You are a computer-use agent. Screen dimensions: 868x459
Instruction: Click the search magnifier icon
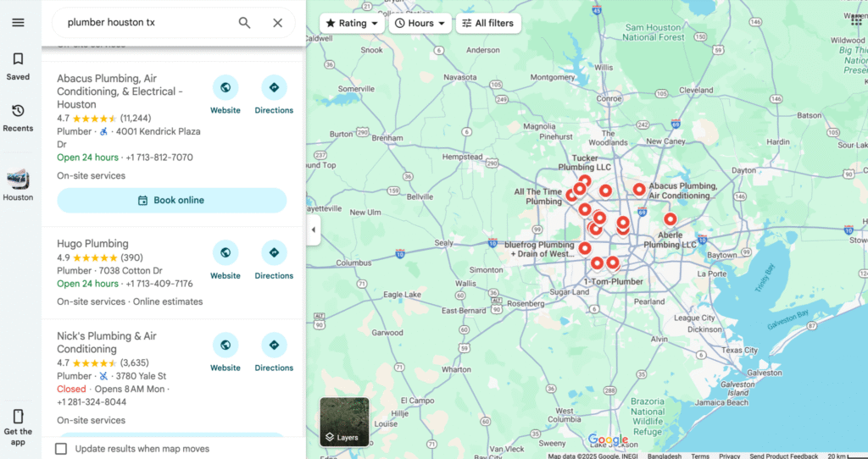[x=244, y=23]
